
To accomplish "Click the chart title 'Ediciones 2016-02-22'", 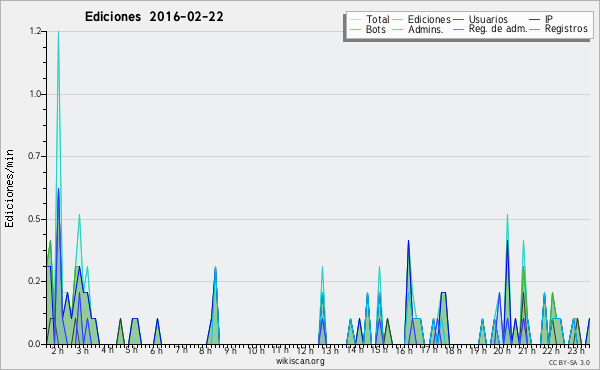I will [154, 17].
